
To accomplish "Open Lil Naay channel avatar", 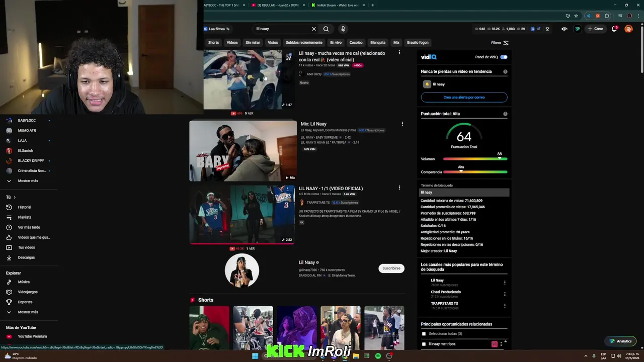I will coord(242,270).
